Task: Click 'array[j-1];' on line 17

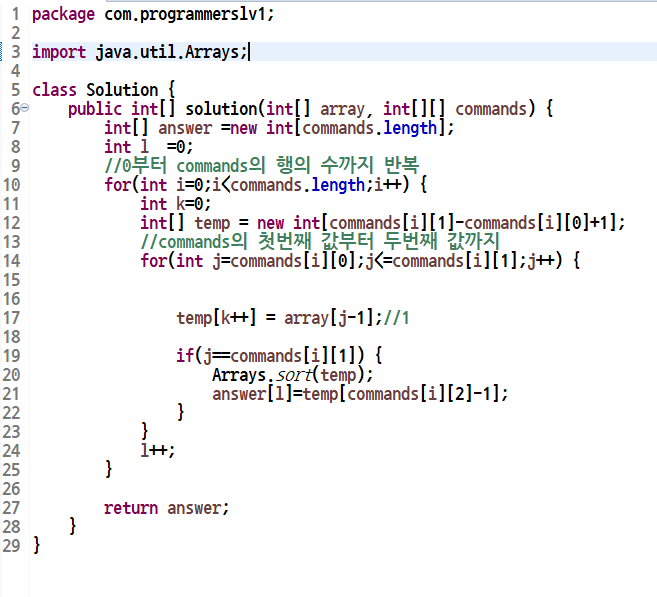Action: (334, 318)
